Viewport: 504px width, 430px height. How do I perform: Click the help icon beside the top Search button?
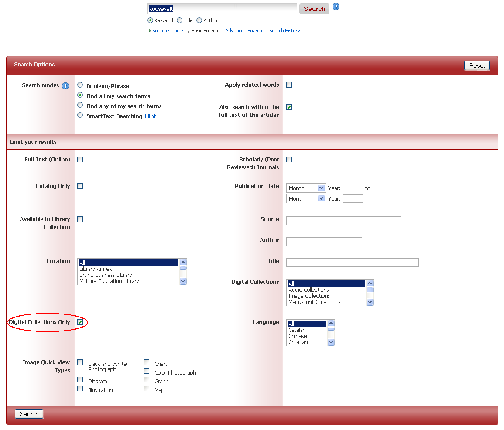(336, 7)
